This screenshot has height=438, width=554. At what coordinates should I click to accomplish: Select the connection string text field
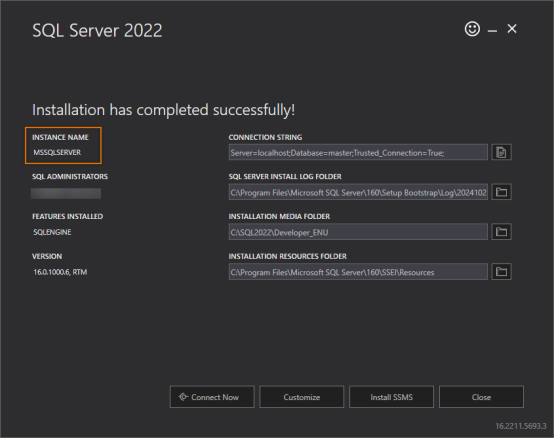click(x=358, y=152)
